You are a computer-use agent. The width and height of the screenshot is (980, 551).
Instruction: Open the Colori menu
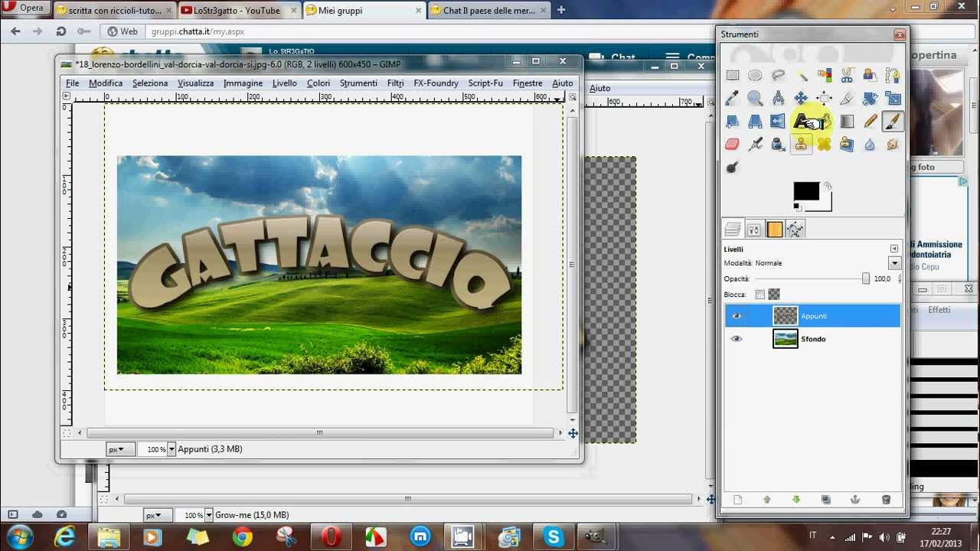click(318, 83)
